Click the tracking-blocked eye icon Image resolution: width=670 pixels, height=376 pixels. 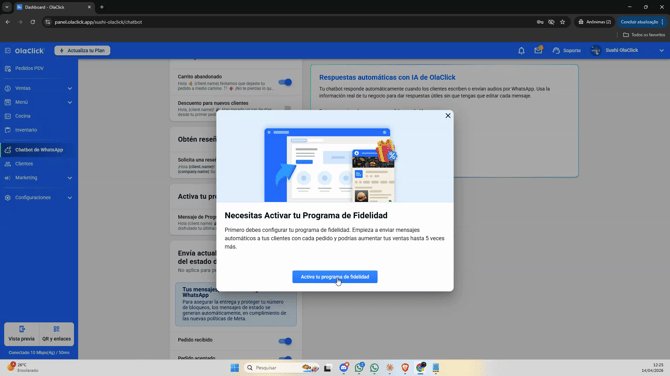(551, 22)
